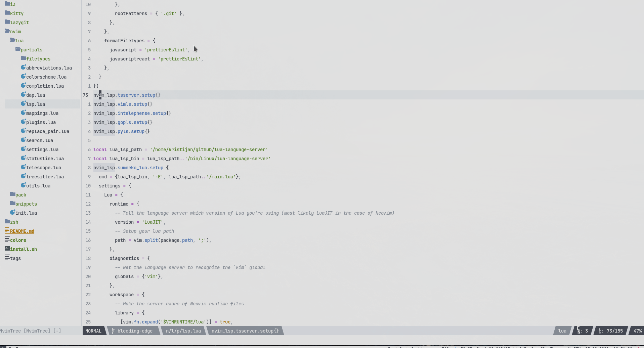Click the lua icon beside init.lua
This screenshot has height=348, width=644.
pyautogui.click(x=12, y=212)
